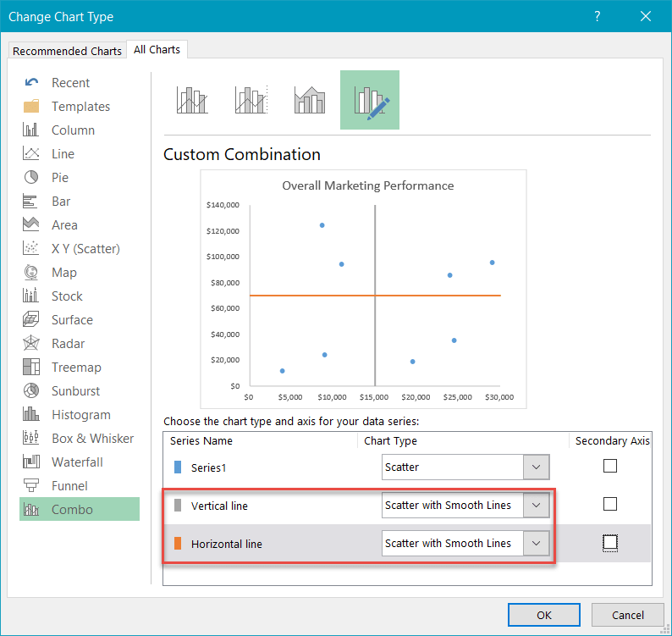Screen dimensions: 672x636
Task: Open the All Charts tab
Action: tap(157, 50)
